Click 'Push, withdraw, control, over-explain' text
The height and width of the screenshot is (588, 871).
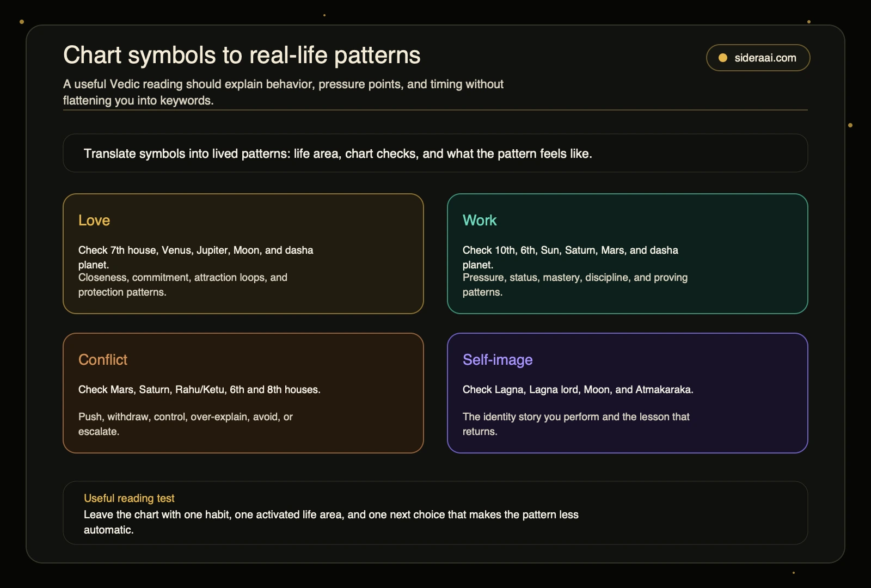(186, 424)
